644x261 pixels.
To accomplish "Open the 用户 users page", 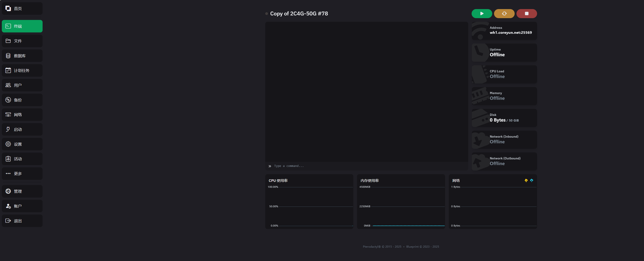I will (x=22, y=85).
